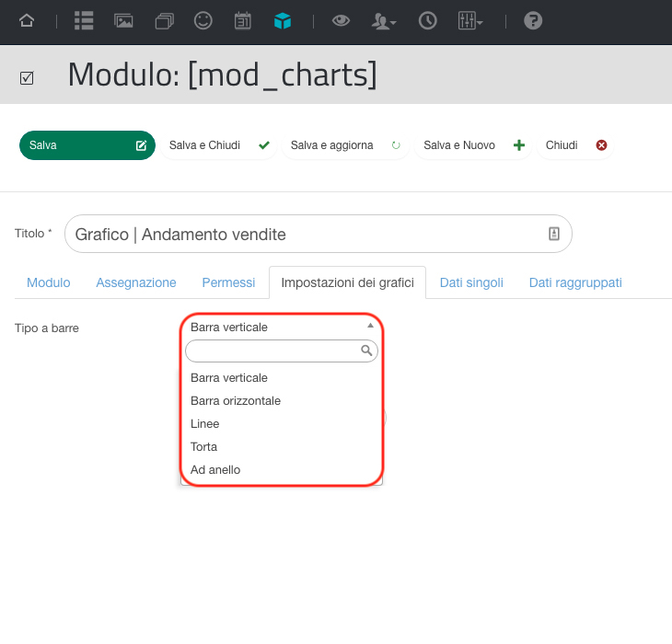Select Ad anello chart option
The height and width of the screenshot is (644, 672).
[x=282, y=470]
